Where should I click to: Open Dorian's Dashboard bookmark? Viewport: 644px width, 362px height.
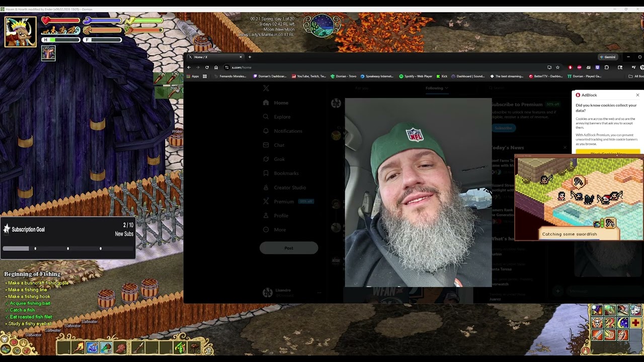(270, 76)
